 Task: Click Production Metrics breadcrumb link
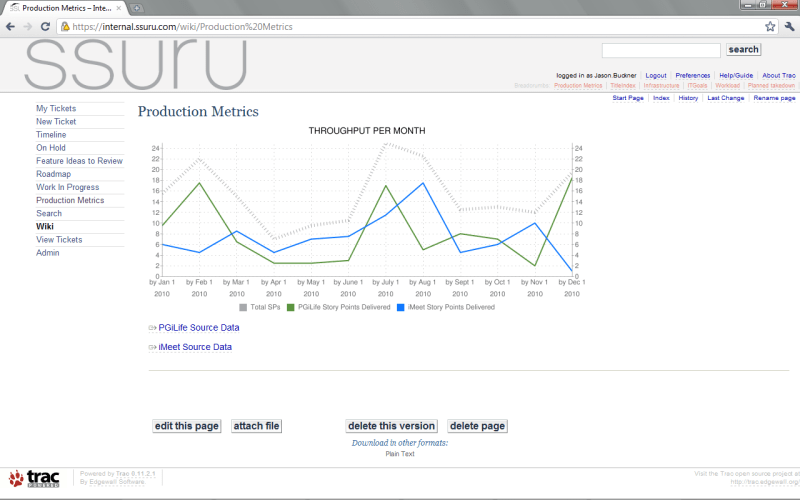(x=578, y=86)
